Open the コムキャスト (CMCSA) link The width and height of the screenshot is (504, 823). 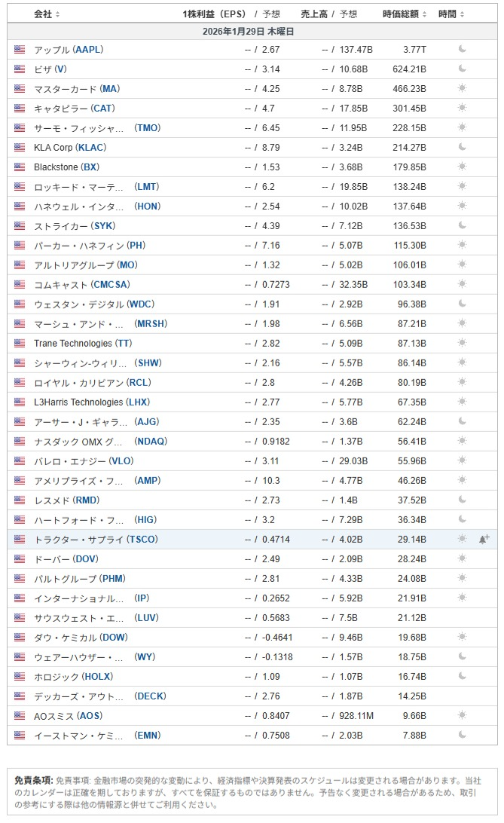81,285
